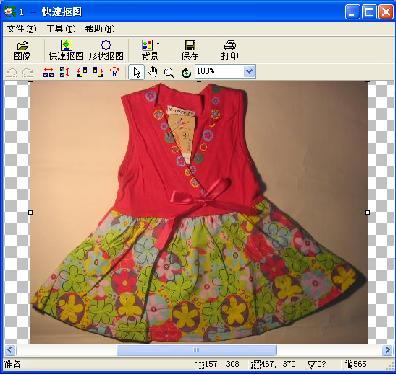Flip the image vertically
Viewport: 396px width, 375px height.
(x=65, y=72)
